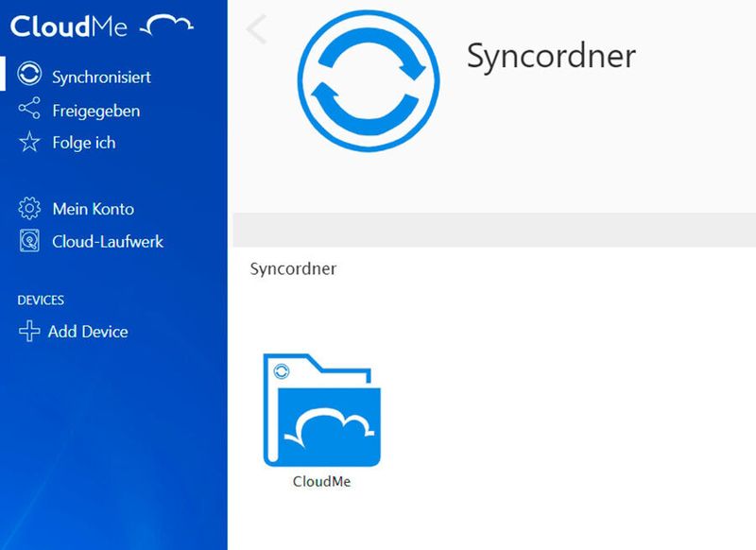The height and width of the screenshot is (550, 756).
Task: Click the CloudMe folder name label
Action: (x=321, y=482)
